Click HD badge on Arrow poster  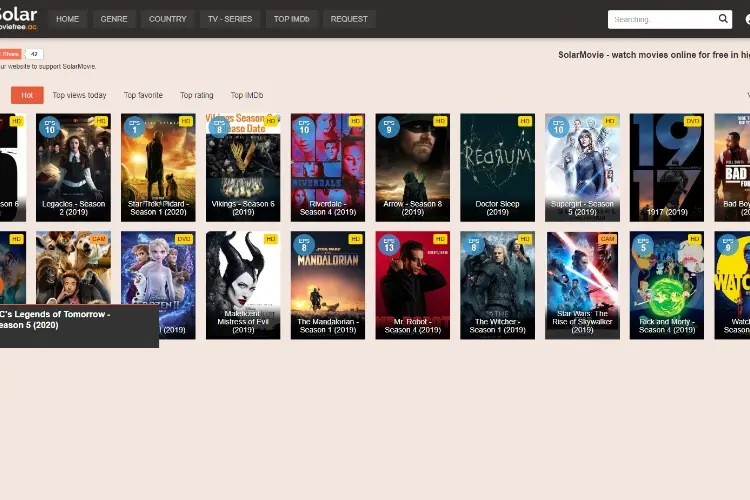[440, 122]
